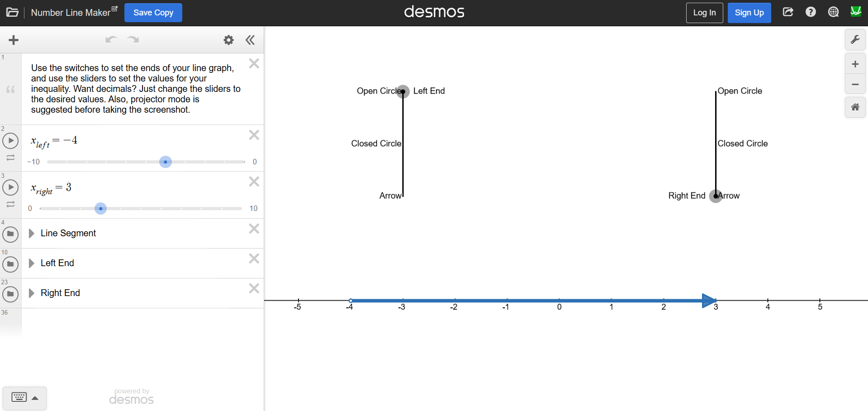Image resolution: width=868 pixels, height=411 pixels.
Task: Click the Left End folder title
Action: [57, 263]
